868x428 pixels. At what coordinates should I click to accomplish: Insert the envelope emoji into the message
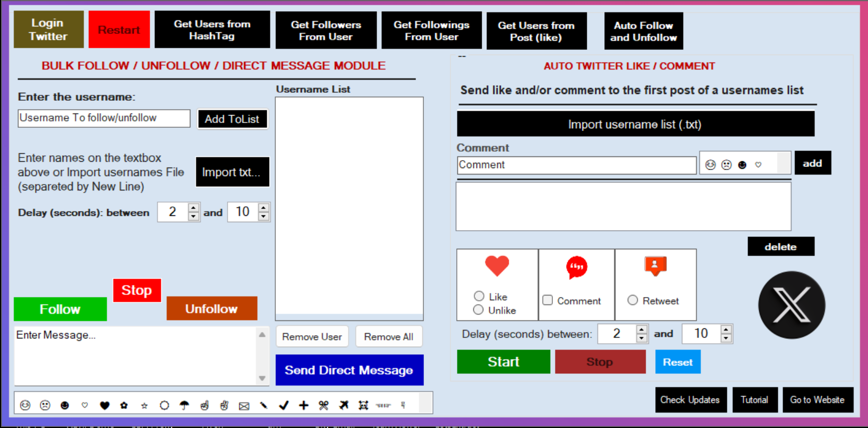coord(244,406)
